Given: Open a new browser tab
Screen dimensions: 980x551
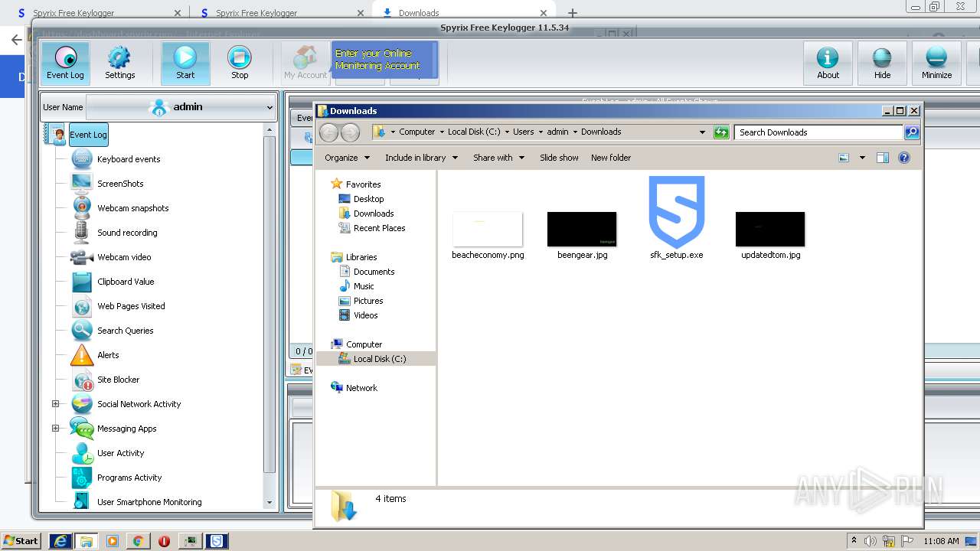Looking at the screenshot, I should coord(572,13).
